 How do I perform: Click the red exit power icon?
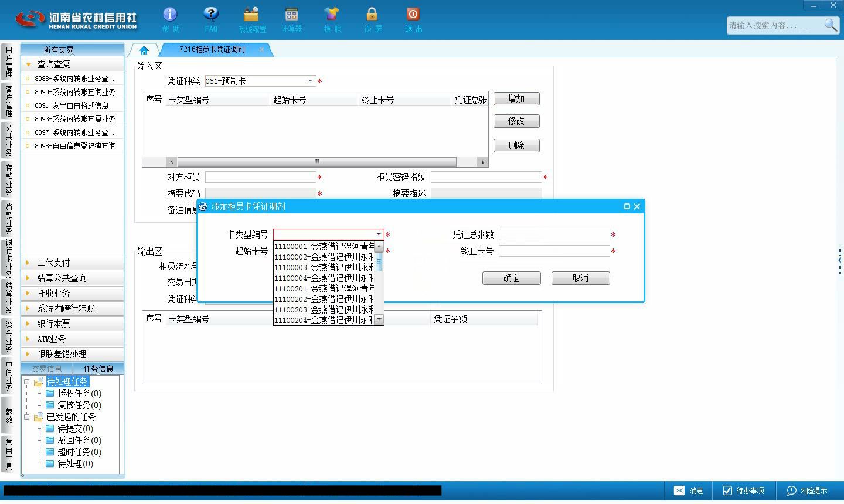click(413, 14)
